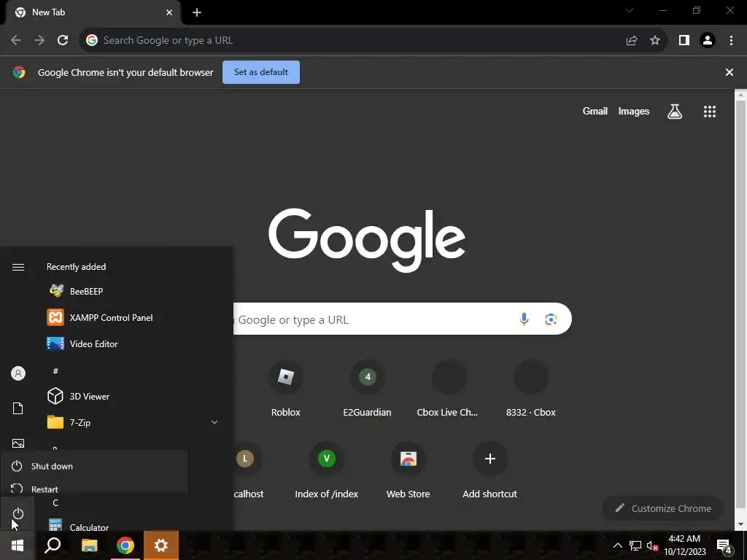Image resolution: width=747 pixels, height=560 pixels.
Task: Open the E2Guardian shortcut
Action: [367, 389]
